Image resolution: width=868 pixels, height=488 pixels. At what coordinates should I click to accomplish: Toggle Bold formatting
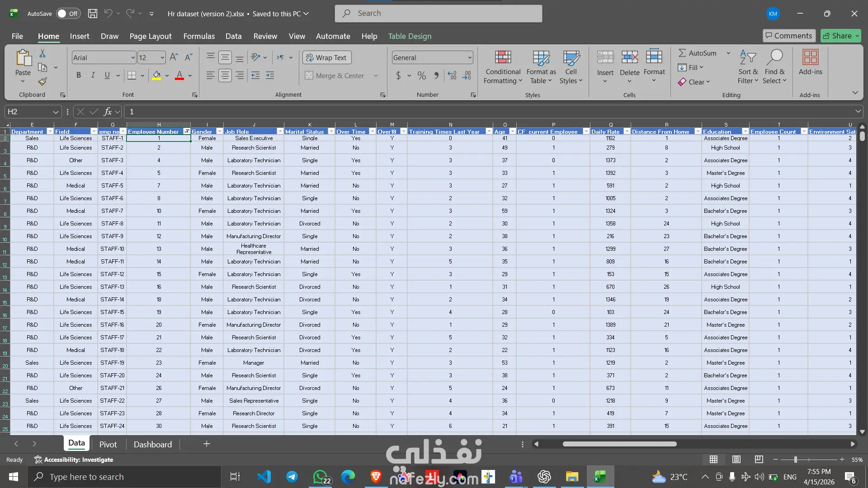pyautogui.click(x=79, y=76)
